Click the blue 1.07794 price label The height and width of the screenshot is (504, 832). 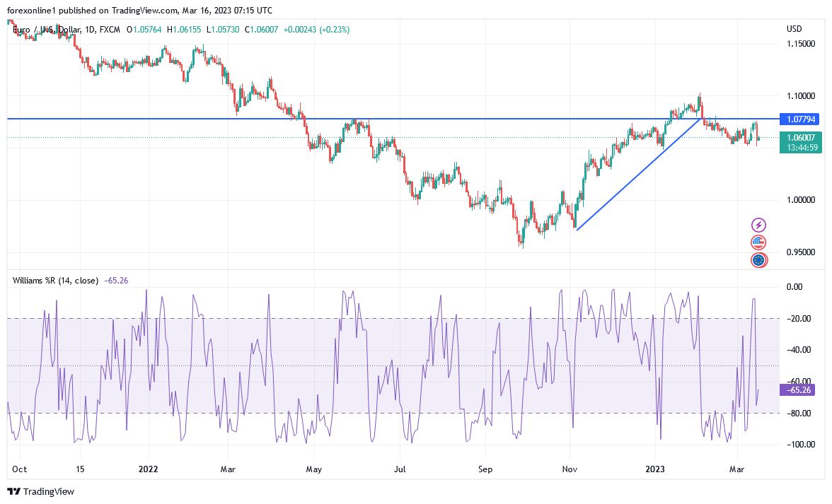[801, 119]
